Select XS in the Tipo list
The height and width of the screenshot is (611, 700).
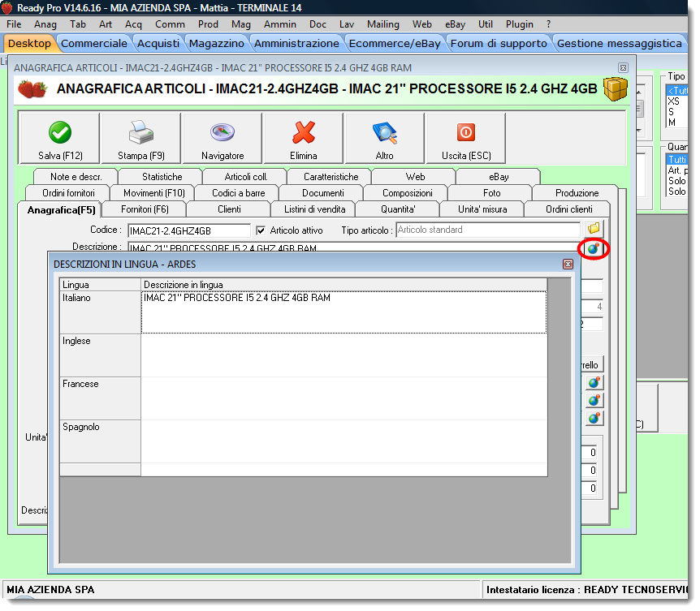[x=675, y=101]
